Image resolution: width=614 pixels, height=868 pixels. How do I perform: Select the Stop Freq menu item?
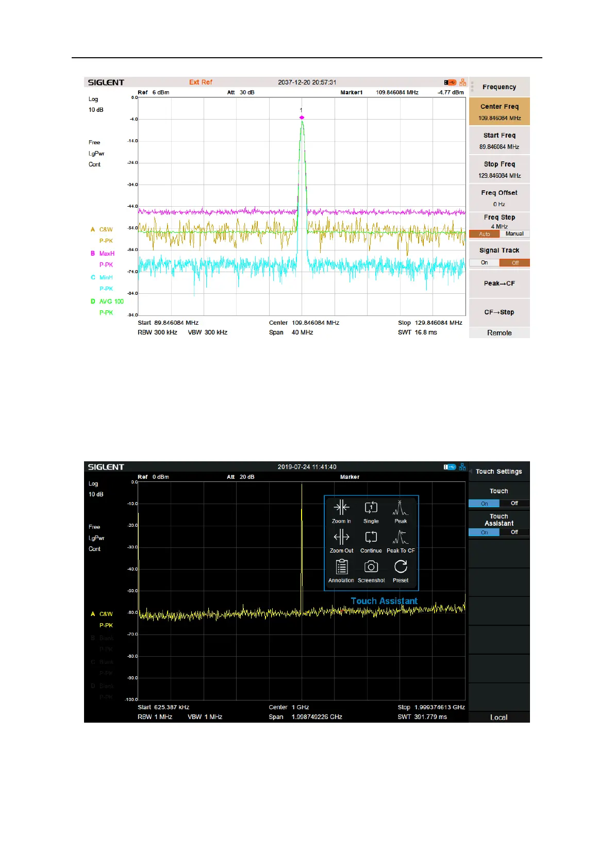click(x=499, y=169)
